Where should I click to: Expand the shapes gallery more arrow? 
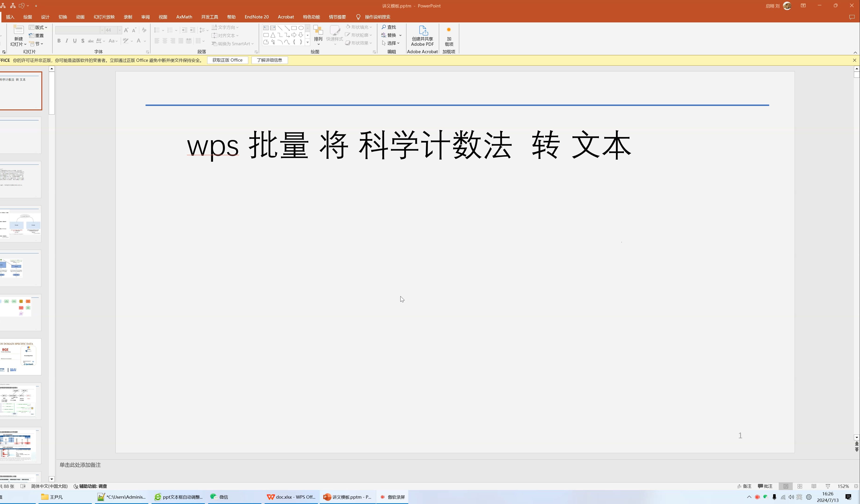click(x=307, y=43)
